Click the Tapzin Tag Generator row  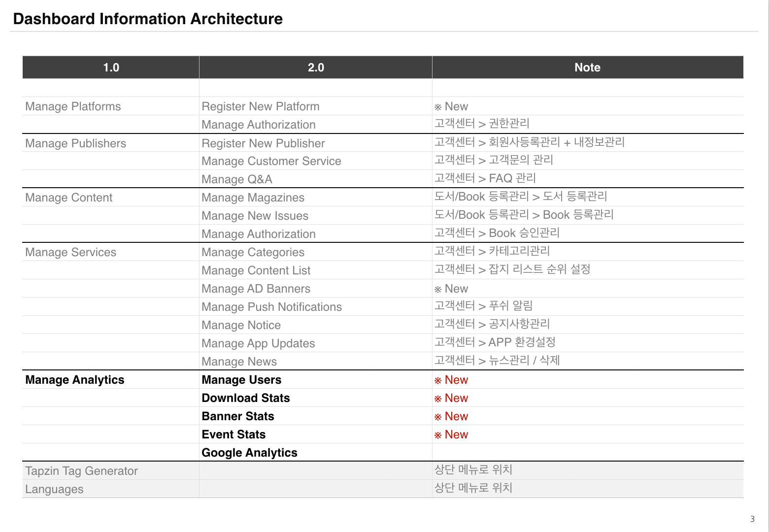[383, 471]
